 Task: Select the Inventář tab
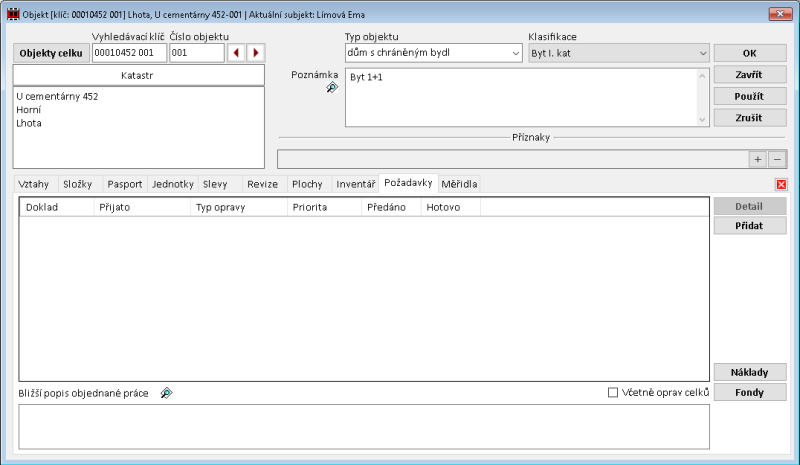click(x=355, y=184)
